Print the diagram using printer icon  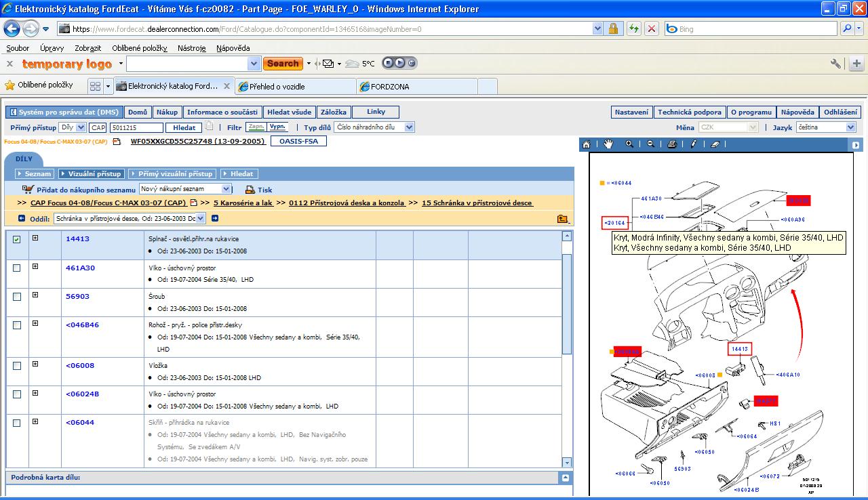pyautogui.click(x=671, y=144)
